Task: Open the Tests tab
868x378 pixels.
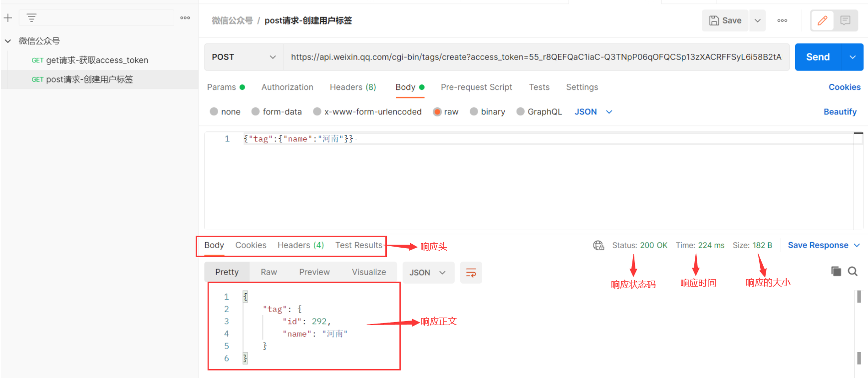Action: 539,87
